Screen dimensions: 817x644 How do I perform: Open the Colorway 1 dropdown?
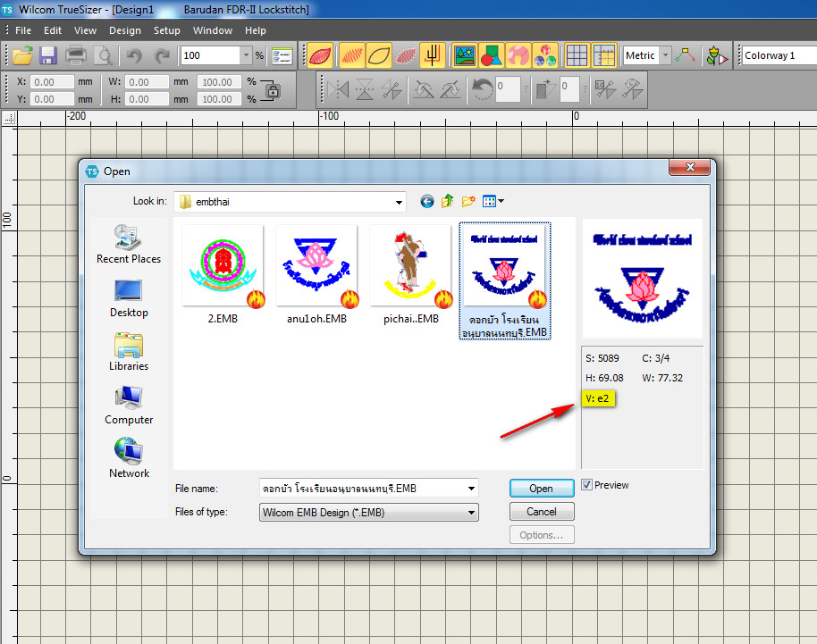pos(779,55)
